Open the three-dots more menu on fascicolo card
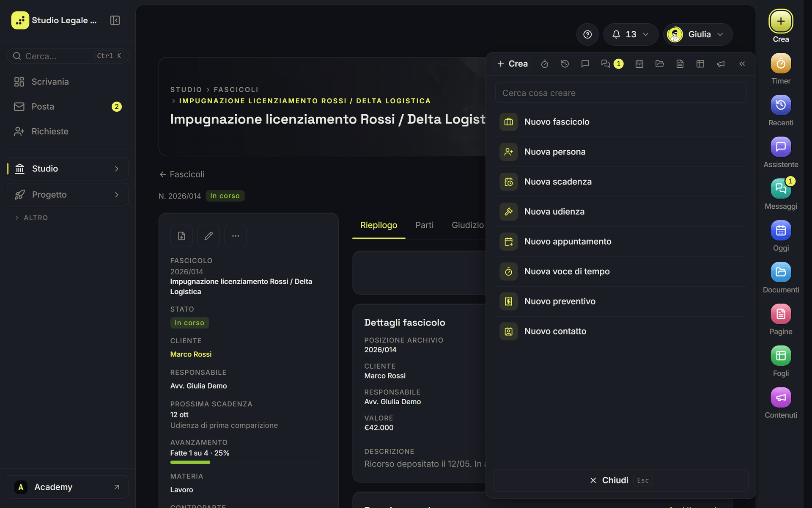The width and height of the screenshot is (812, 508). 236,236
